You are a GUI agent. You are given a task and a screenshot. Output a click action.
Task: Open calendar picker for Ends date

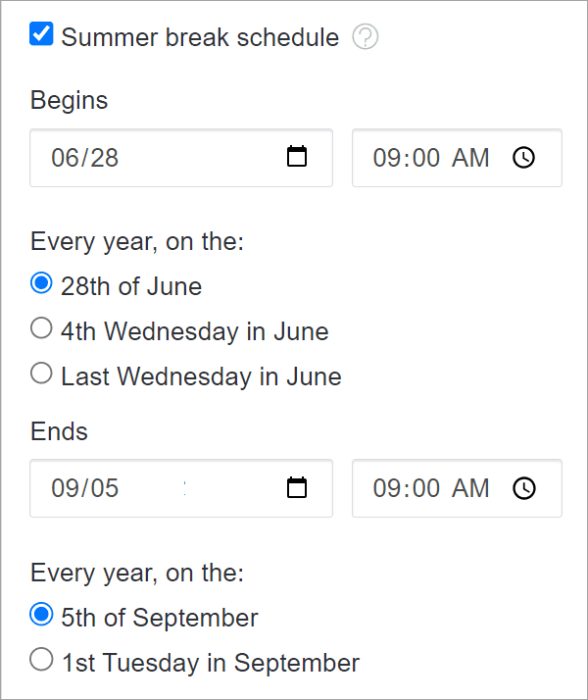pos(297,487)
